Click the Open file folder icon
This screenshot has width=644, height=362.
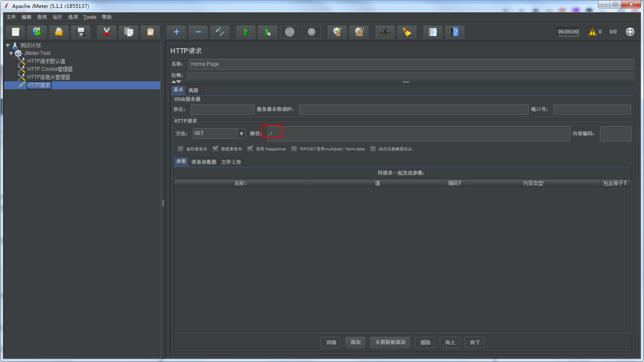tap(59, 32)
